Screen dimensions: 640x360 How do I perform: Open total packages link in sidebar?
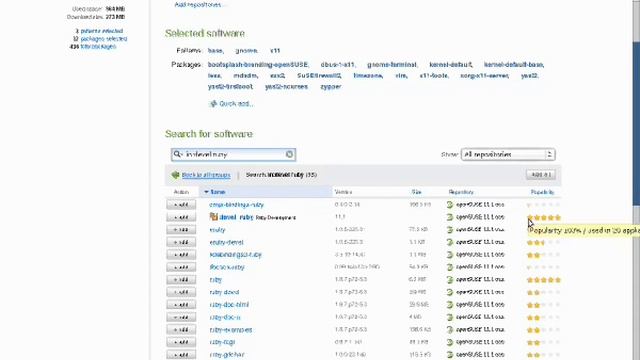tap(98, 47)
